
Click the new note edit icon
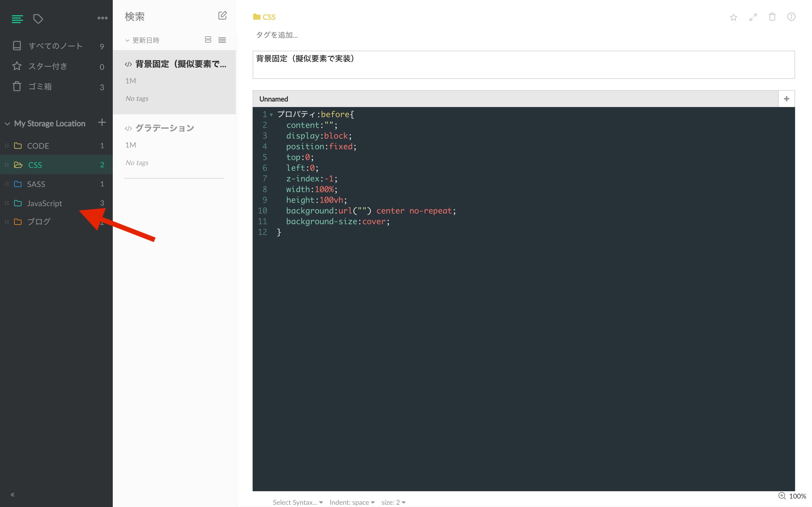click(222, 16)
